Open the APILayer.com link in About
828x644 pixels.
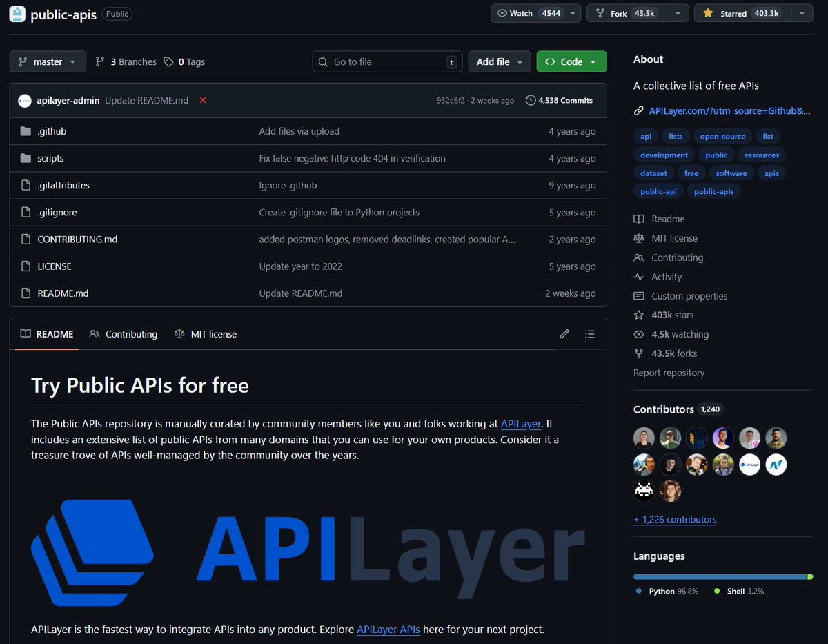click(x=729, y=110)
